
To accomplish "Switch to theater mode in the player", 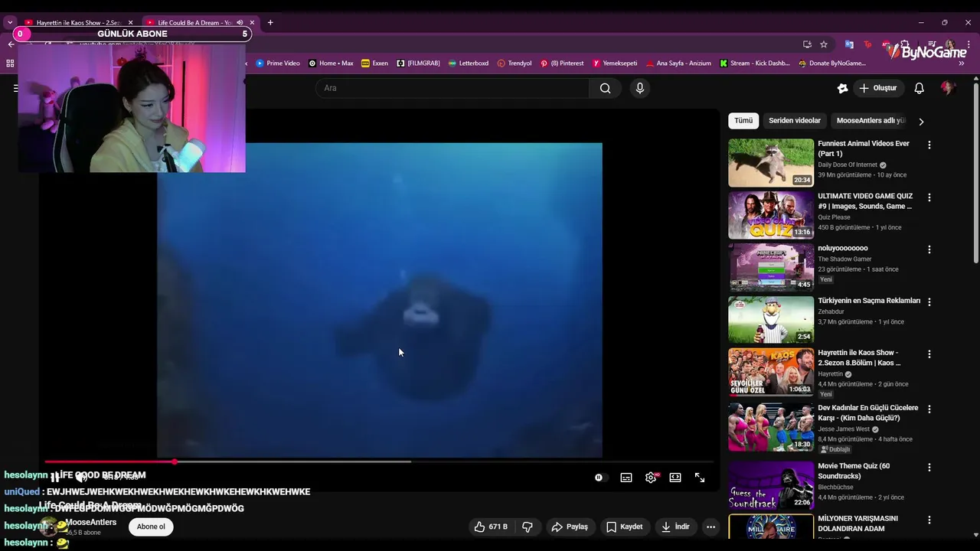I will coord(675,478).
